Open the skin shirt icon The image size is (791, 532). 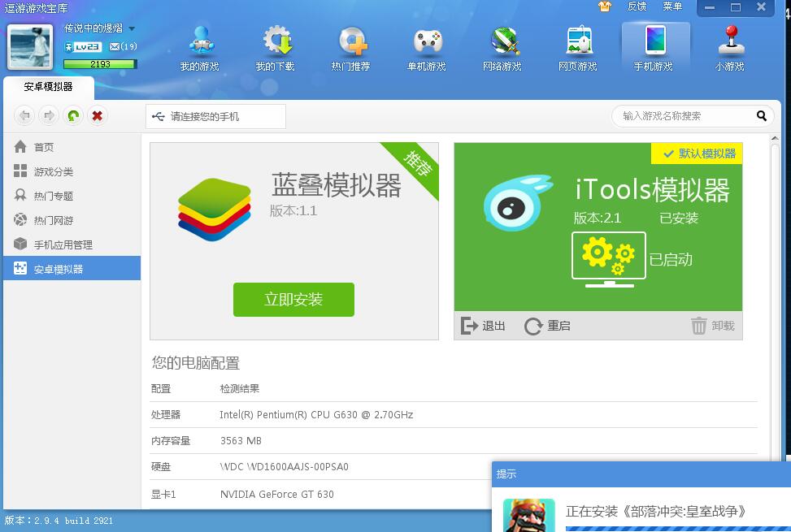[604, 6]
